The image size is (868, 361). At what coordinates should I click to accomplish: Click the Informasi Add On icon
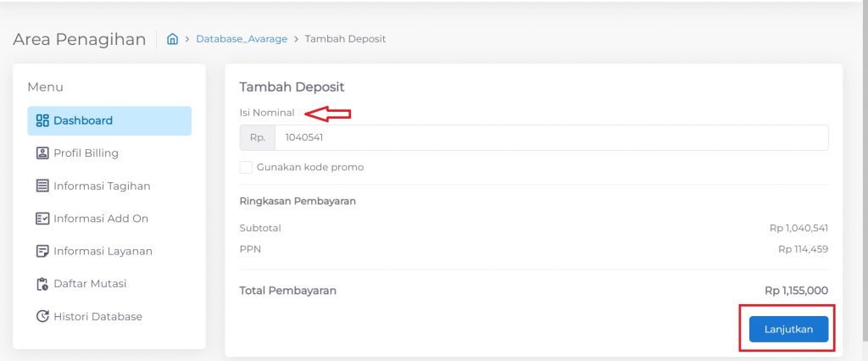click(x=42, y=219)
